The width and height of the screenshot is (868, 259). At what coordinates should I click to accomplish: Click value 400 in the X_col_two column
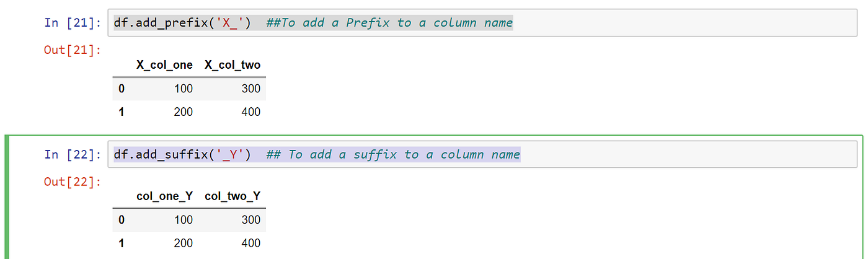click(251, 112)
